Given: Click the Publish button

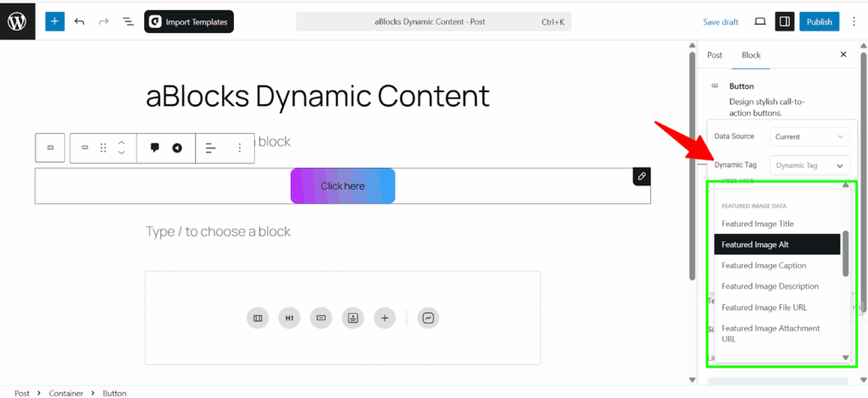Looking at the screenshot, I should pyautogui.click(x=820, y=21).
